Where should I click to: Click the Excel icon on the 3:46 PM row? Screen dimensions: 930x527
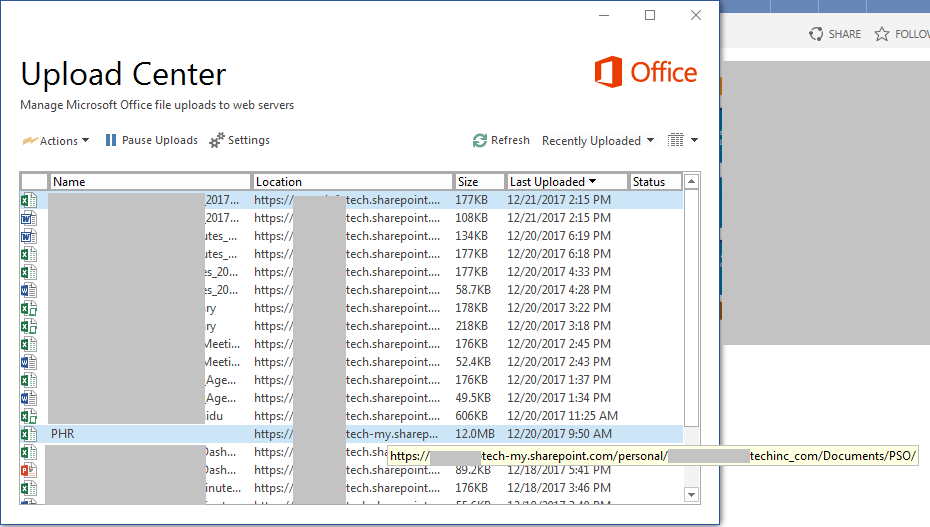pos(28,488)
